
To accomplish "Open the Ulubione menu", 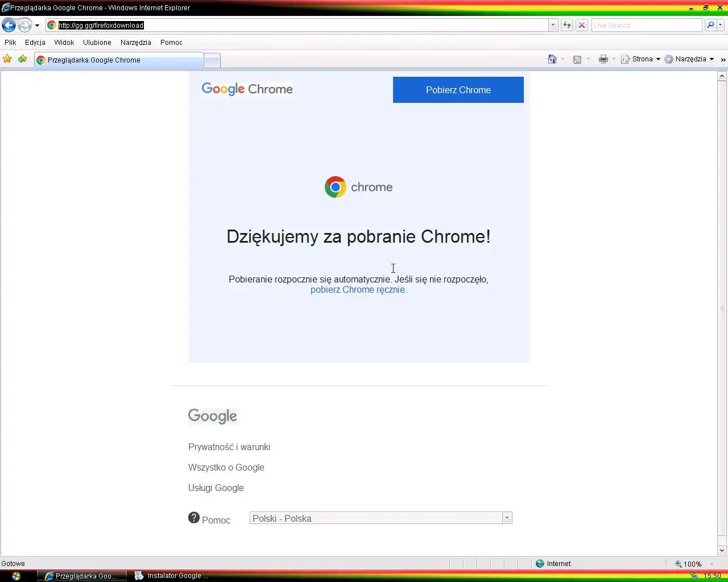I will pyautogui.click(x=97, y=43).
